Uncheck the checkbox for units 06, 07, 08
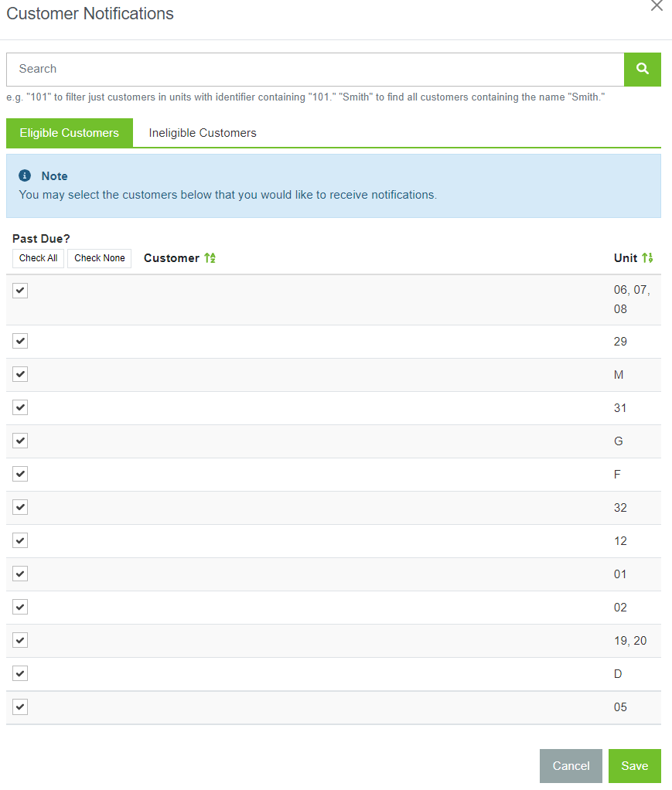Viewport: 672px width, 790px height. 20,291
